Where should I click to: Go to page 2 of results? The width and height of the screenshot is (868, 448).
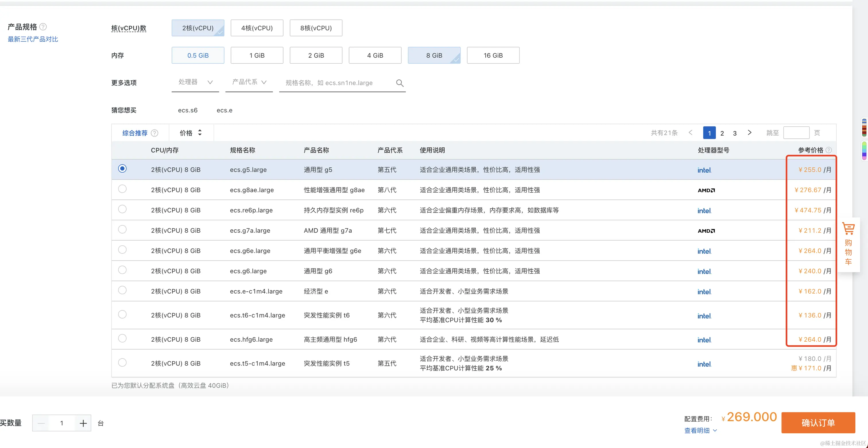coord(722,133)
